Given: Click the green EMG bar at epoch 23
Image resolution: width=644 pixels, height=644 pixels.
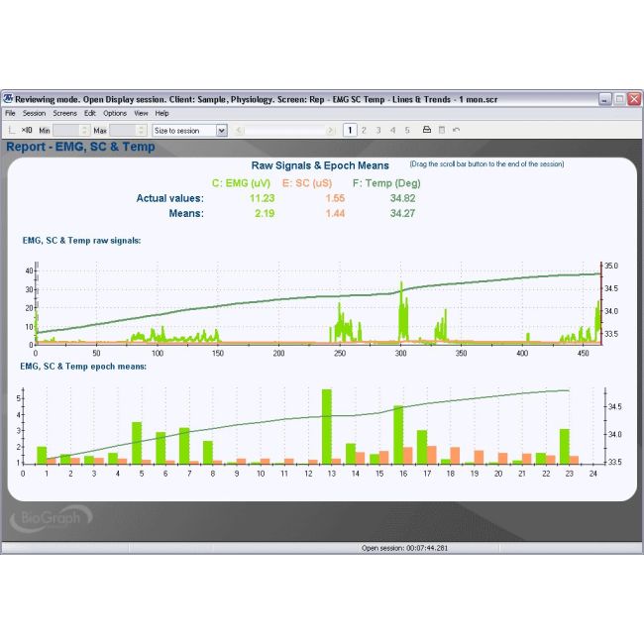Looking at the screenshot, I should [x=565, y=447].
